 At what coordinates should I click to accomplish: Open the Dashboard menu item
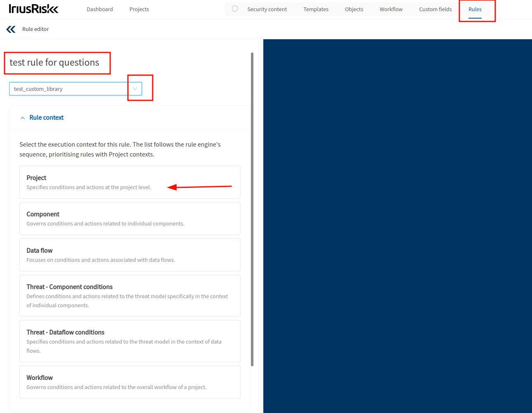[x=99, y=9]
